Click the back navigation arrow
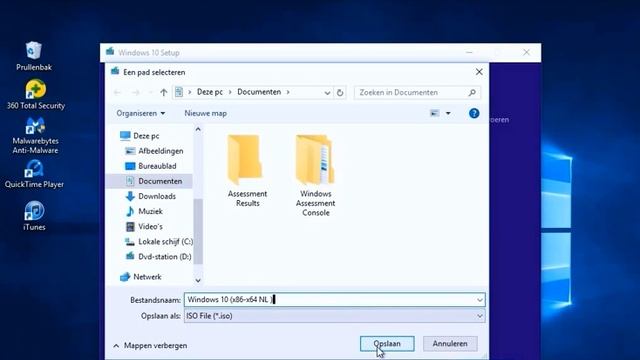Image resolution: width=640 pixels, height=360 pixels. pyautogui.click(x=118, y=93)
